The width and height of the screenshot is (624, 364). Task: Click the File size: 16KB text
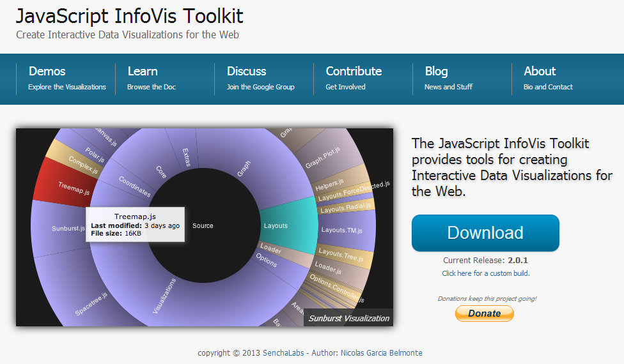tap(116, 233)
